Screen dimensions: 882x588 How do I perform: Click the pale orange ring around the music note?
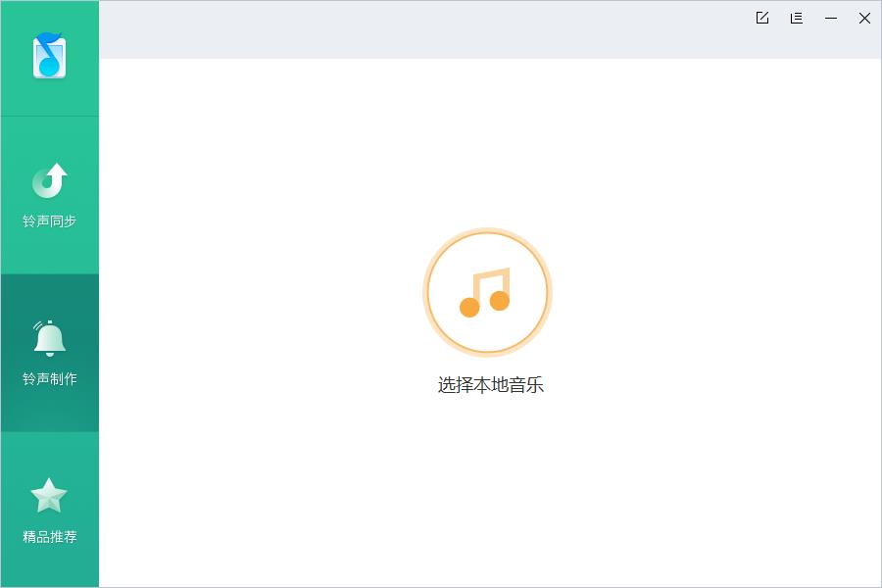click(x=488, y=230)
